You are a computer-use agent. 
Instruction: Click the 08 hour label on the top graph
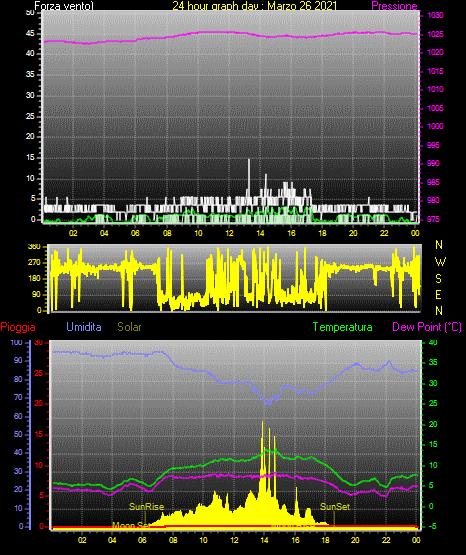coord(167,233)
